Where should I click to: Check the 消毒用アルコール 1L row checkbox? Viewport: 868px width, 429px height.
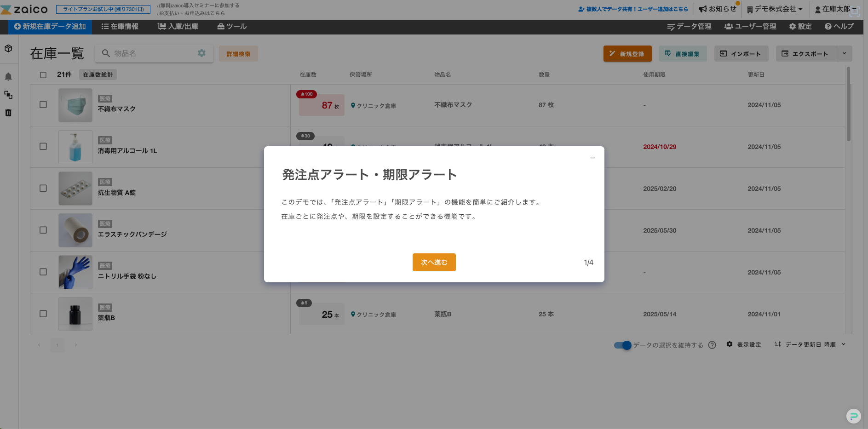click(43, 147)
